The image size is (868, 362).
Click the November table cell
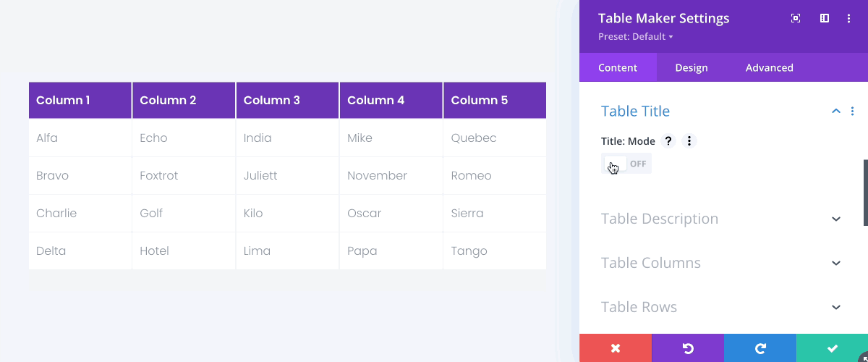click(391, 176)
